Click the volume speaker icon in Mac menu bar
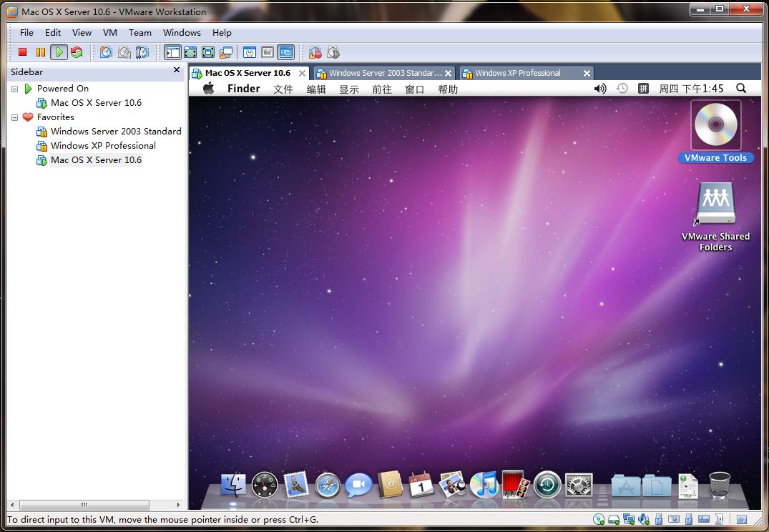Screen dimensions: 769x532 (600, 89)
